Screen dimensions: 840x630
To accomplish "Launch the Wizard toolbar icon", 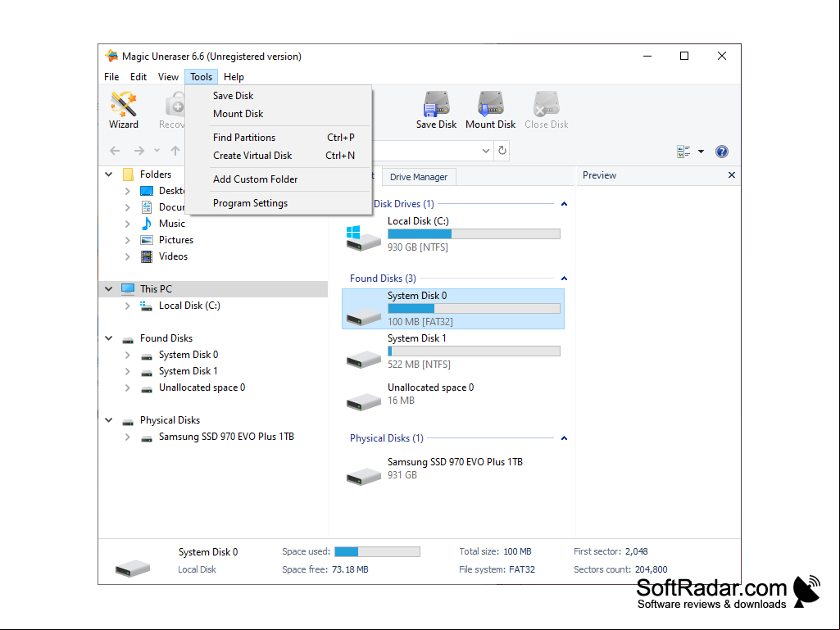I will pos(123,110).
